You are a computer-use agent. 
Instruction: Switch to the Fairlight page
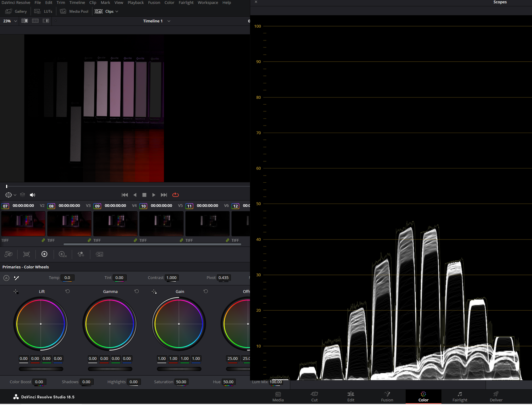[x=460, y=396]
